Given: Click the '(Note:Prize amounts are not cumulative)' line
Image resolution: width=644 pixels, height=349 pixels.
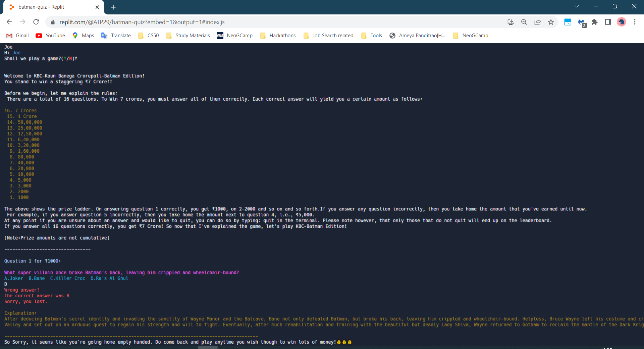Looking at the screenshot, I should click(57, 238).
